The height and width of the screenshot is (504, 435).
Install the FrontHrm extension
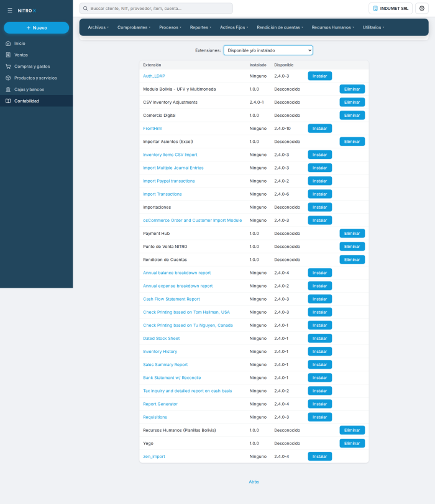[x=319, y=129]
